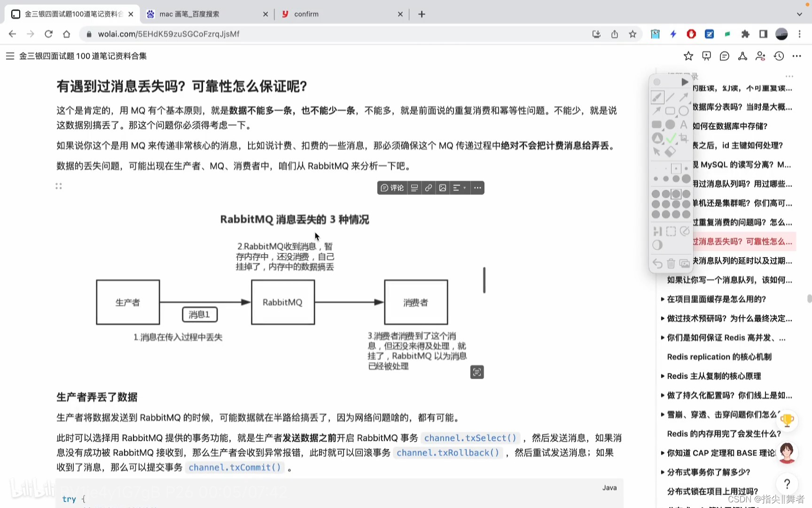Toggle the half-circle opacity option in palette

pyautogui.click(x=657, y=245)
